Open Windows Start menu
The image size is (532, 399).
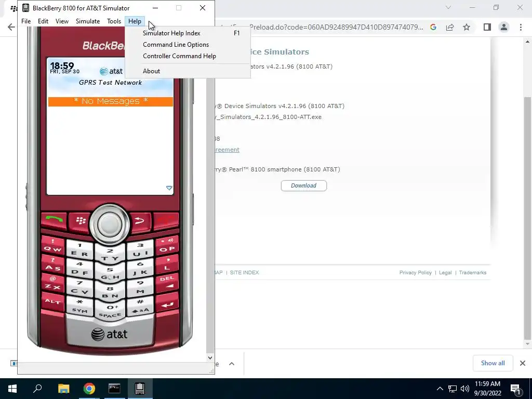coord(12,389)
